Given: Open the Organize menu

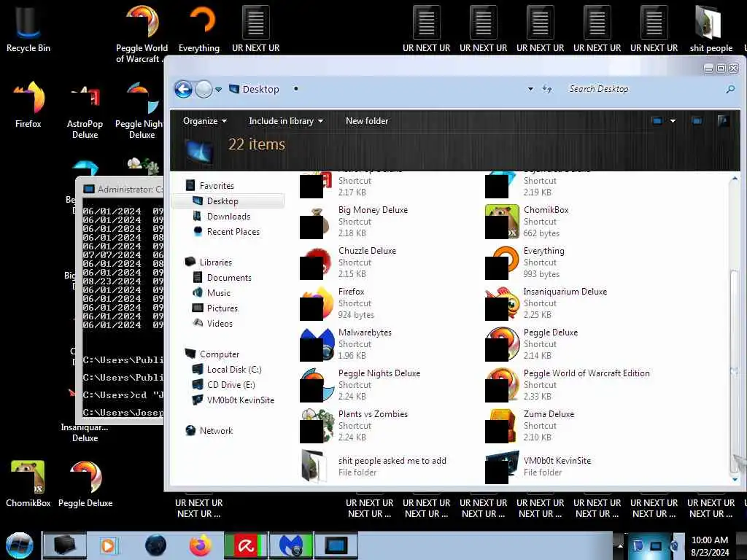Looking at the screenshot, I should pos(205,121).
